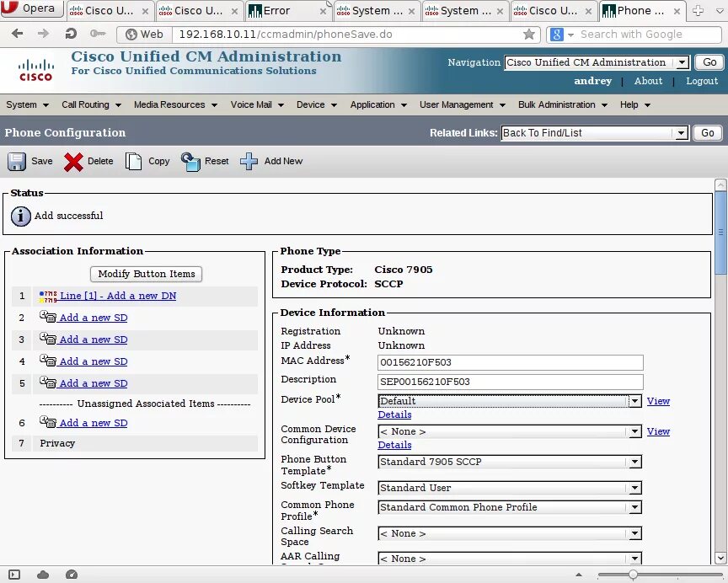Click the Copy document icon
The height and width of the screenshot is (583, 728).
133,162
